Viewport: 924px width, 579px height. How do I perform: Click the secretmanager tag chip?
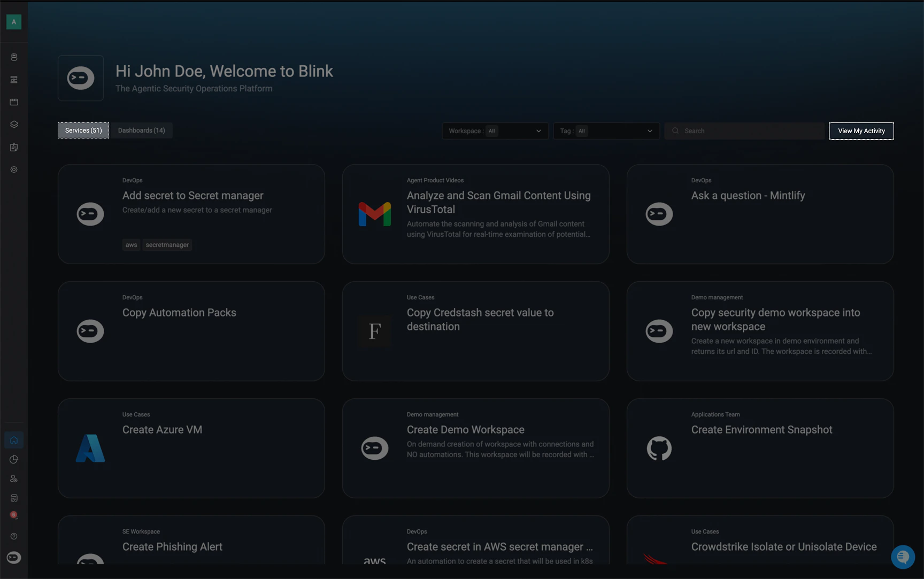pos(167,245)
